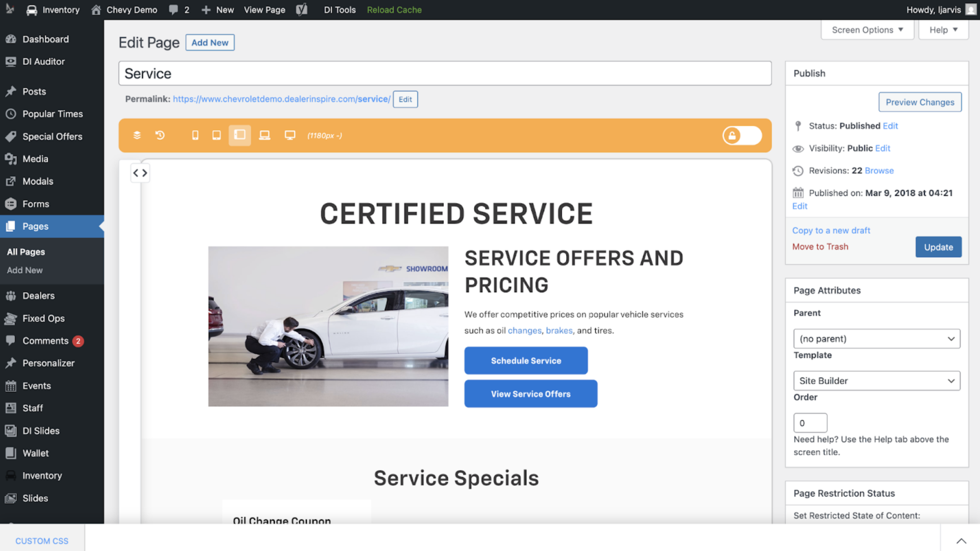Image resolution: width=980 pixels, height=551 pixels.
Task: Select tablet landscape preview icon
Action: (240, 135)
